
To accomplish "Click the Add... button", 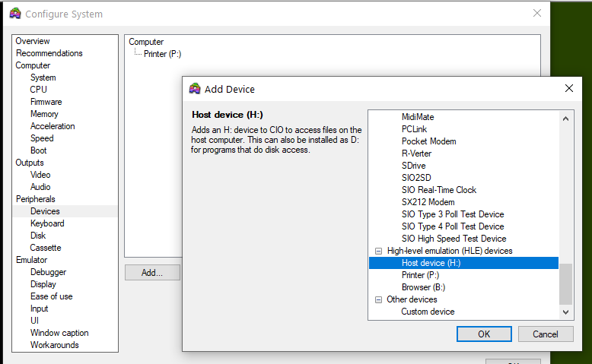I will 152,272.
